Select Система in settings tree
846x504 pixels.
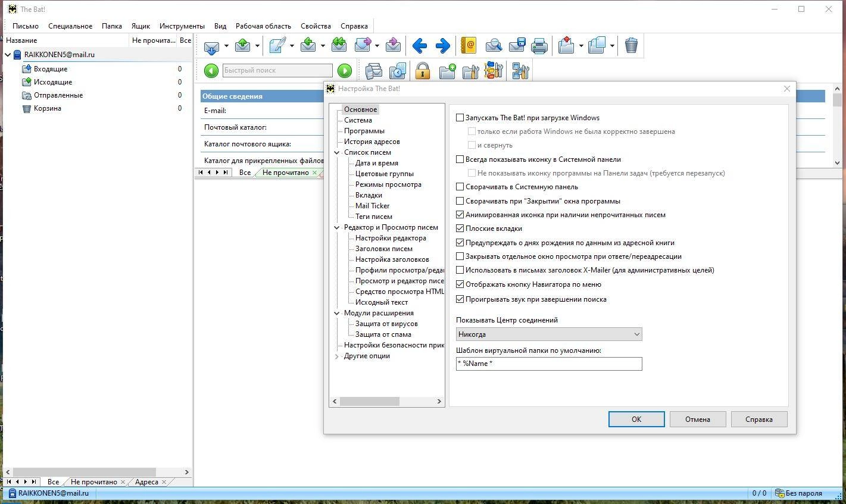coord(358,120)
